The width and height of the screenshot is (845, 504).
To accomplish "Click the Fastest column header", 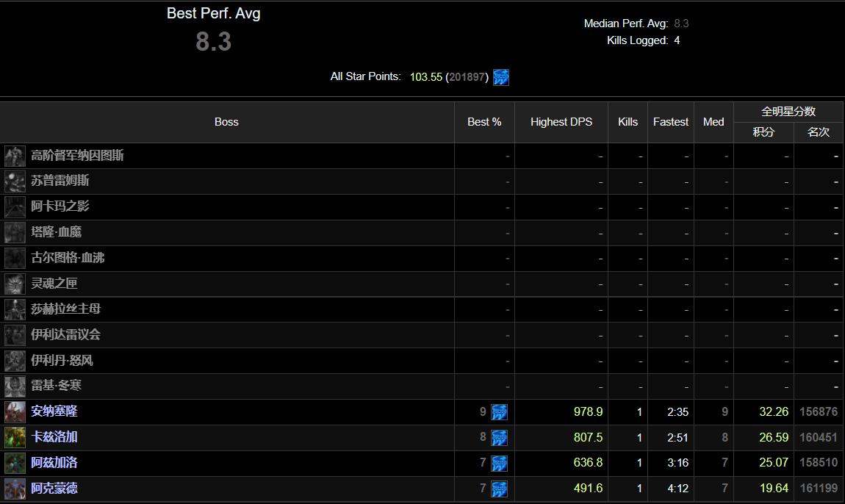I will tap(670, 122).
